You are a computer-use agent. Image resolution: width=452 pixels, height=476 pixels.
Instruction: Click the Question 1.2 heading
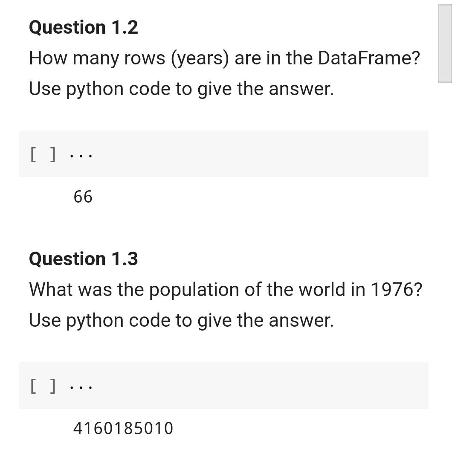[84, 27]
